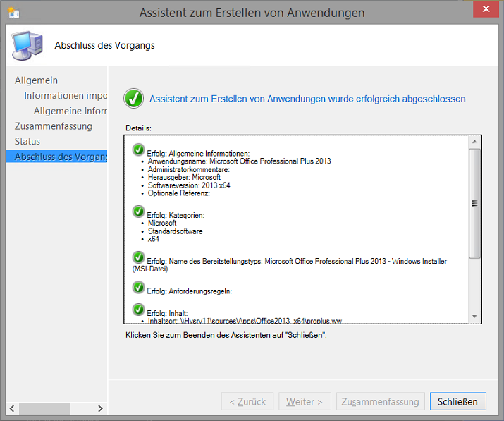Click the disabled Weiter button
The height and width of the screenshot is (421, 504).
pyautogui.click(x=305, y=401)
